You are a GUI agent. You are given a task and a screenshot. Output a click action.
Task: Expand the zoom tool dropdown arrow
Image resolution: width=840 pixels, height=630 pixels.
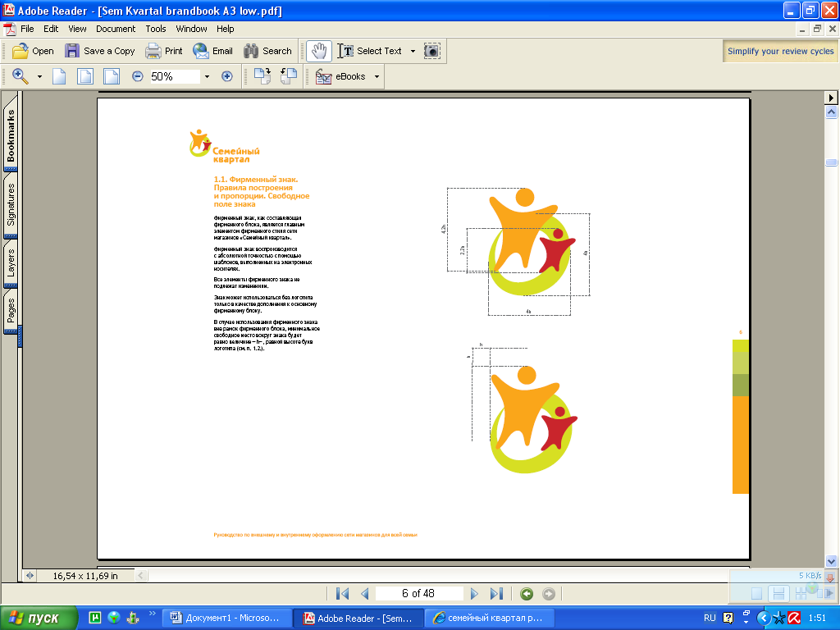tap(39, 76)
